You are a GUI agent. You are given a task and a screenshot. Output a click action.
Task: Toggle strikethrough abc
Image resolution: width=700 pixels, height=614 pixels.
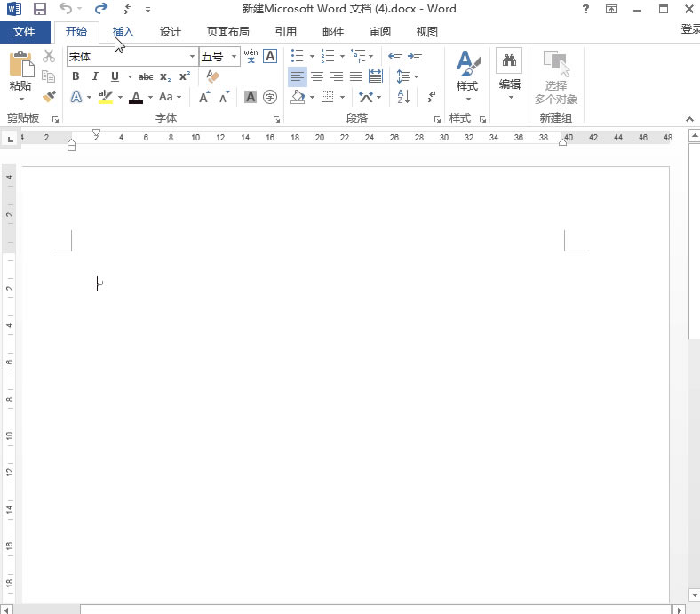coord(146,76)
